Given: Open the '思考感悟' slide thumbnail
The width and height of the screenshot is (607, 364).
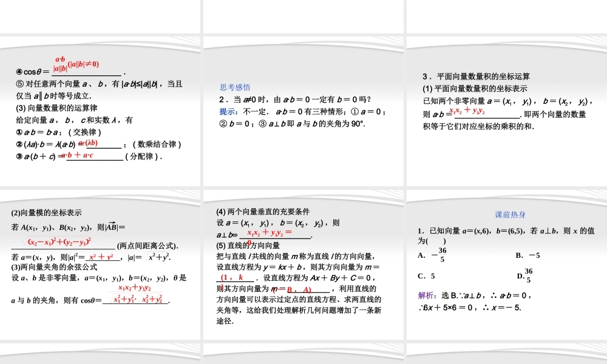Looking at the screenshot, I should (303, 111).
